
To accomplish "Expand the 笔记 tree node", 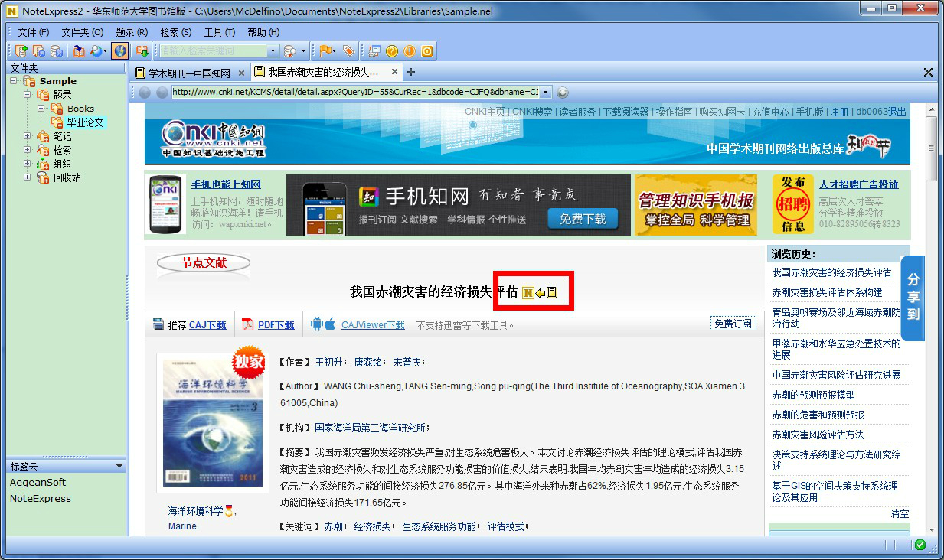I will pyautogui.click(x=28, y=136).
